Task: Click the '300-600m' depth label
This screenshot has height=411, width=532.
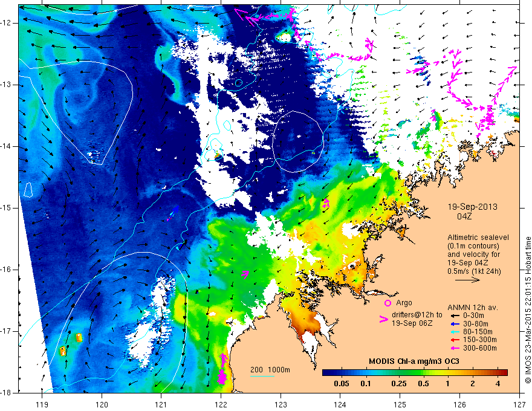Action: click(x=480, y=348)
